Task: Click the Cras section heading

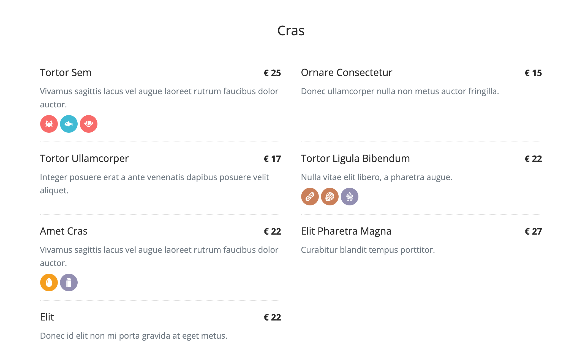Action: (291, 31)
